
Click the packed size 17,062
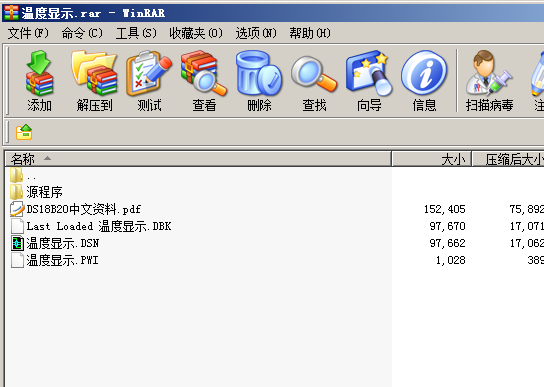point(526,243)
